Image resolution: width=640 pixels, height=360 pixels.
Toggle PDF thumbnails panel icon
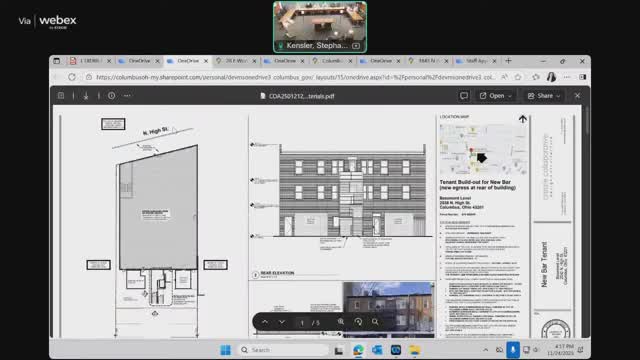61,96
